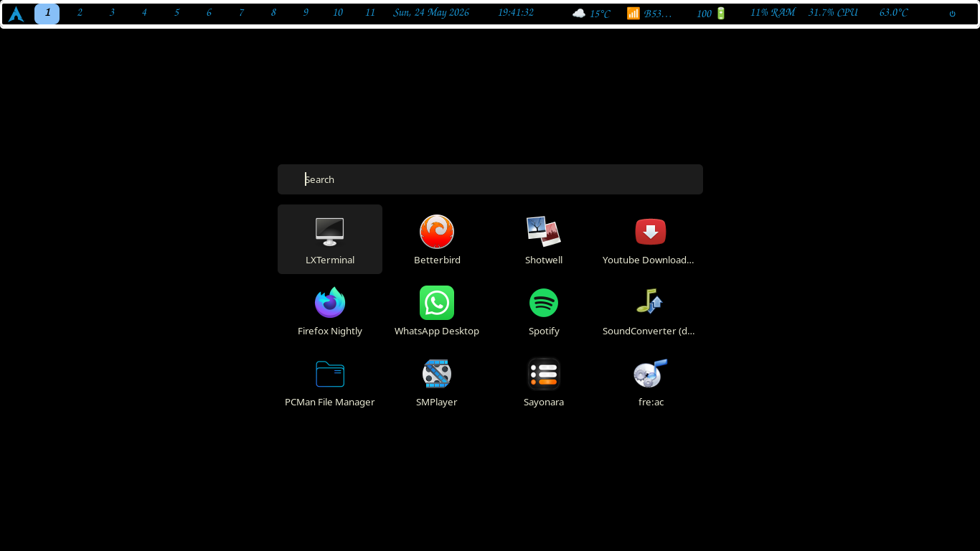Switch to workspace 3

[112, 13]
